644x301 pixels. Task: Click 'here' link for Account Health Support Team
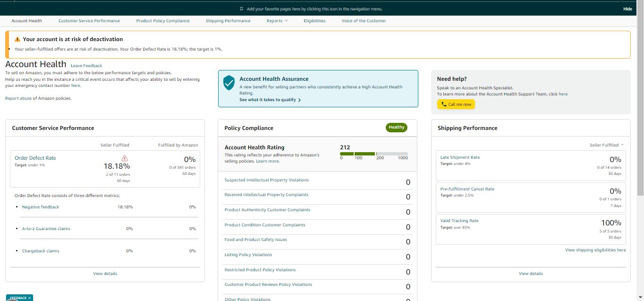[563, 94]
